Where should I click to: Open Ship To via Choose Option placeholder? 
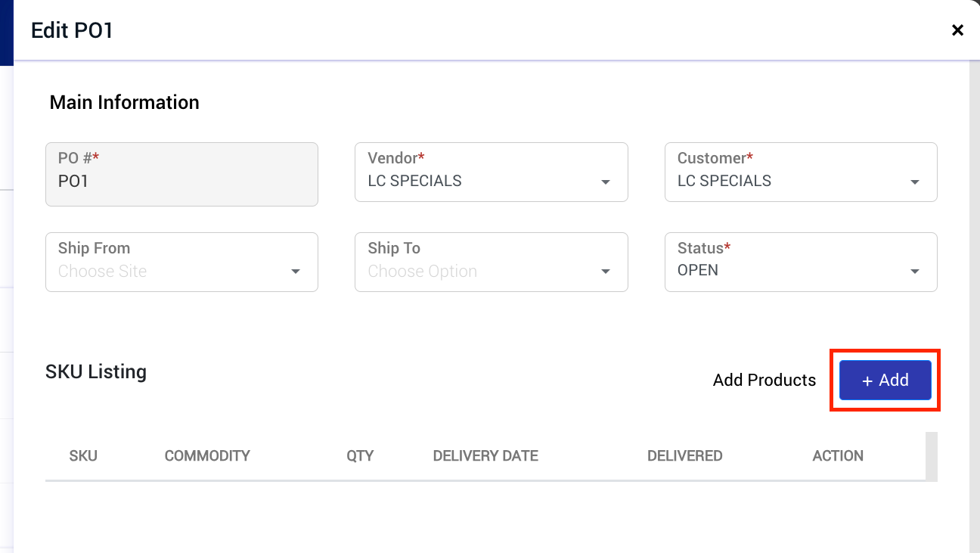(423, 272)
